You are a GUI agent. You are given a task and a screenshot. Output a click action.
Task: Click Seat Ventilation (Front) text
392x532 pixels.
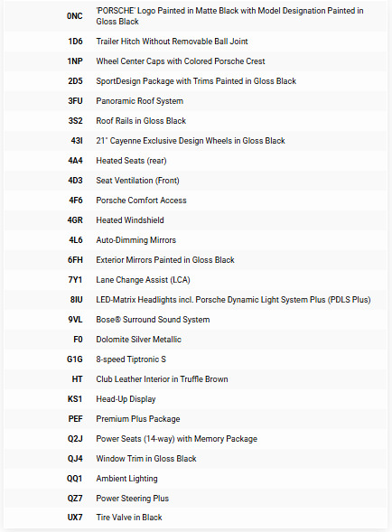137,181
